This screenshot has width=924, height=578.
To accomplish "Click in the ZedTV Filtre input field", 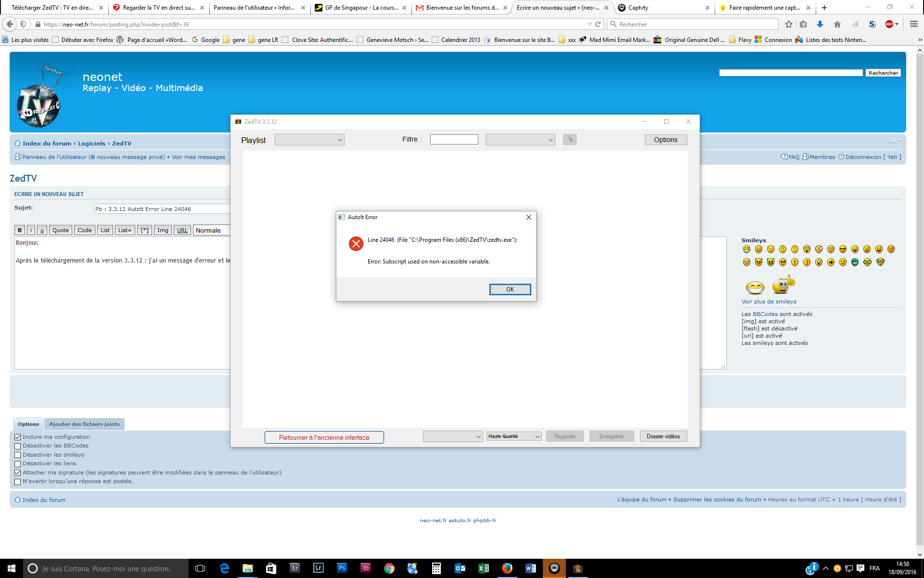I will (x=454, y=140).
